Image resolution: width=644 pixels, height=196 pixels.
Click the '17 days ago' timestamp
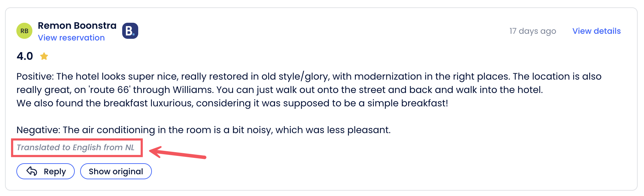point(532,31)
